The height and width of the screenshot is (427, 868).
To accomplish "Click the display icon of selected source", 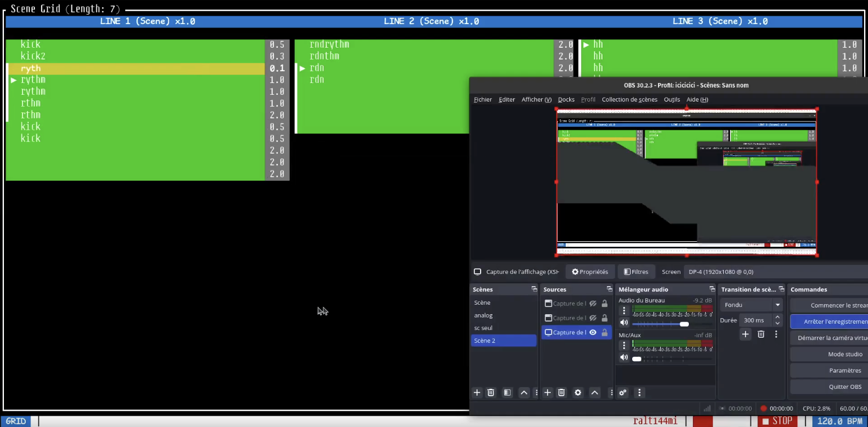I will pos(549,332).
